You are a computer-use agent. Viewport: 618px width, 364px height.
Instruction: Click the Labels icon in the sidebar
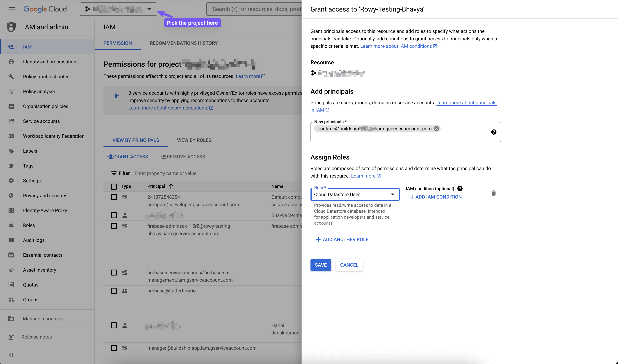tap(11, 151)
